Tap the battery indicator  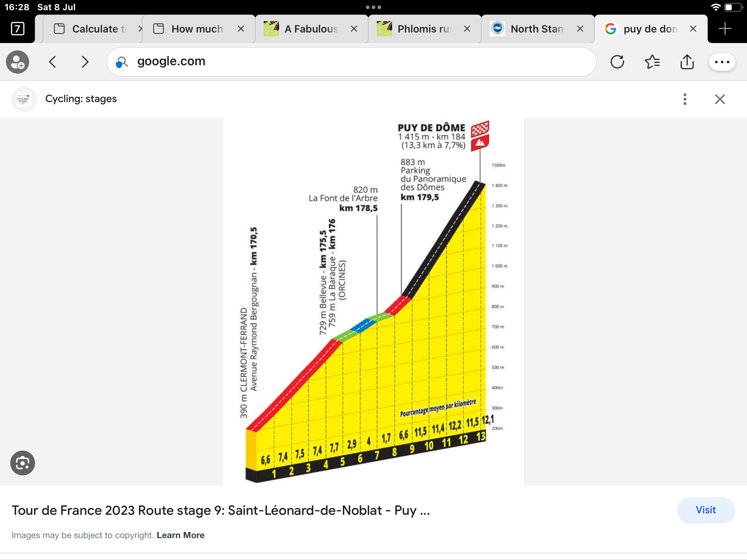[733, 7]
